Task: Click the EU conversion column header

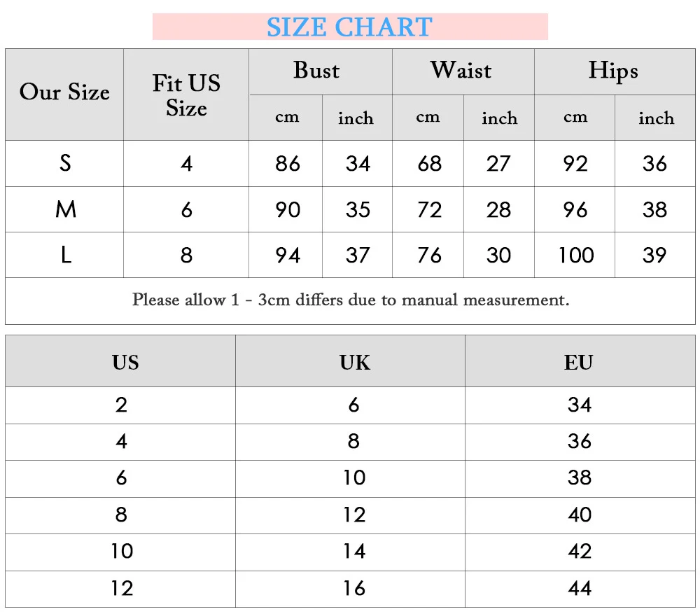Action: 579,363
